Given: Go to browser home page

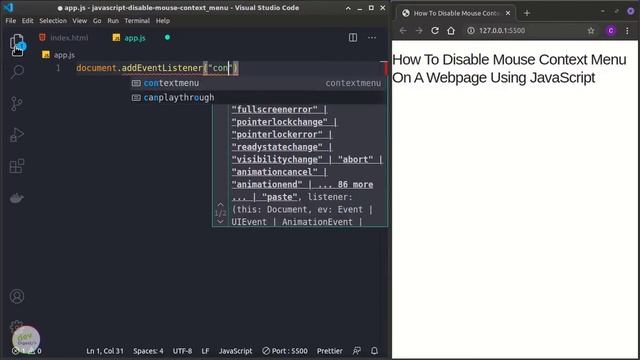Looking at the screenshot, I should tap(451, 31).
